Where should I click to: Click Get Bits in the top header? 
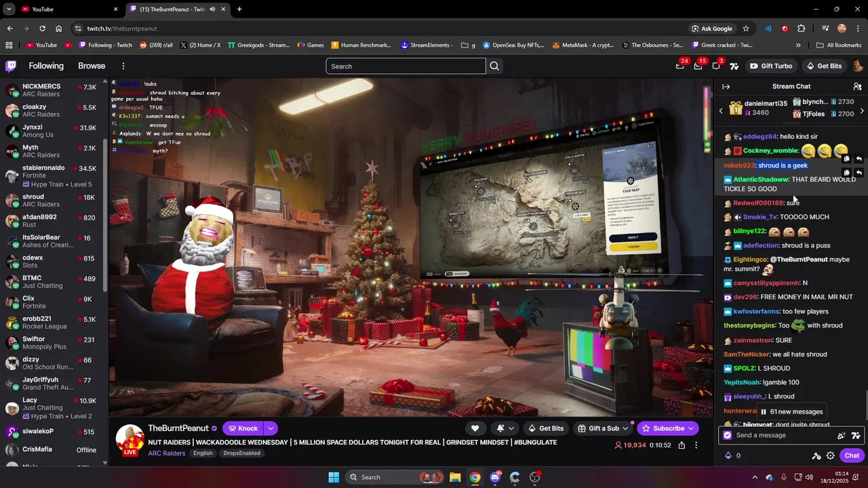(x=824, y=66)
